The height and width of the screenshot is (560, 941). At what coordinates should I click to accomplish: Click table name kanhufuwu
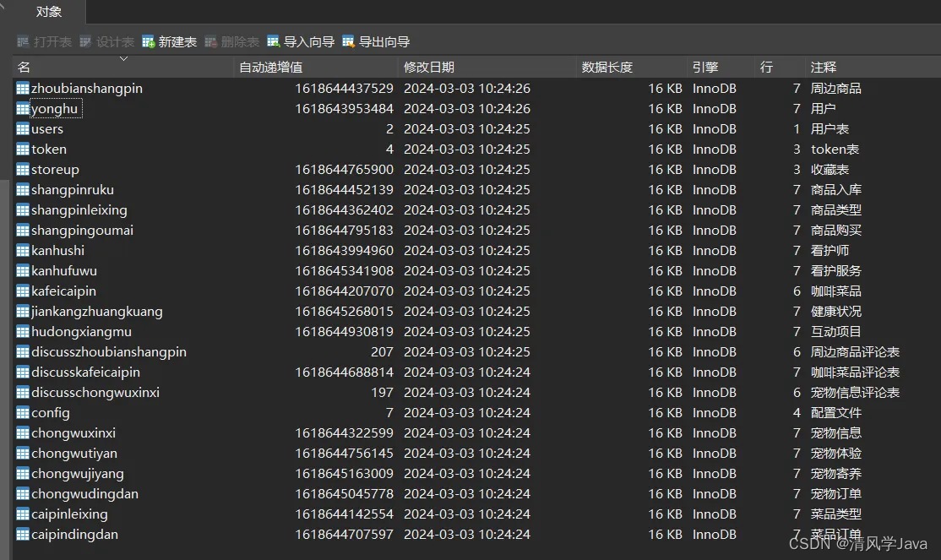64,270
